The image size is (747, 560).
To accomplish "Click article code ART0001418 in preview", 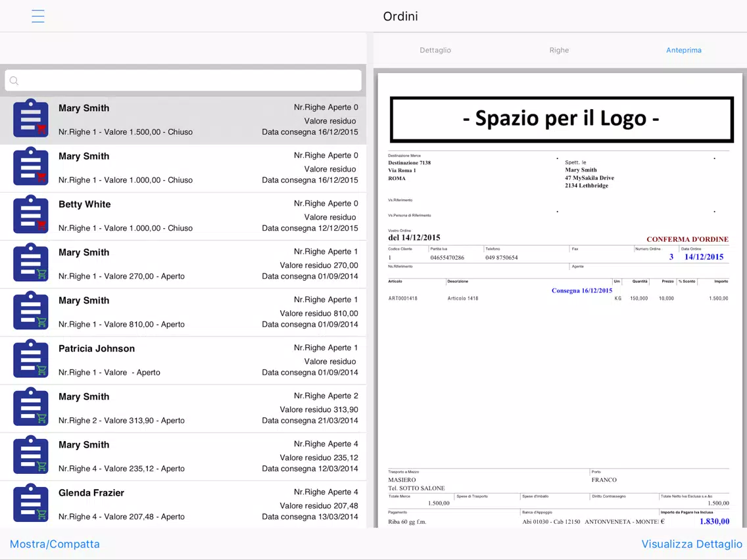I will tap(402, 298).
